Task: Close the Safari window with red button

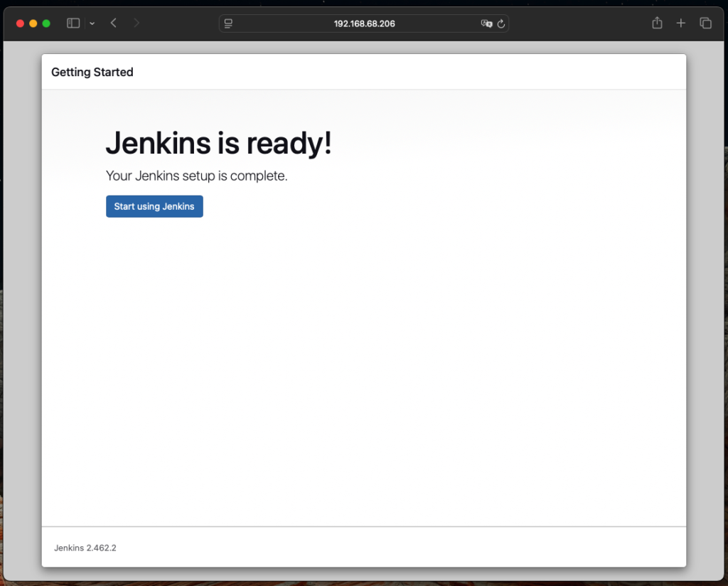Action: (x=20, y=23)
